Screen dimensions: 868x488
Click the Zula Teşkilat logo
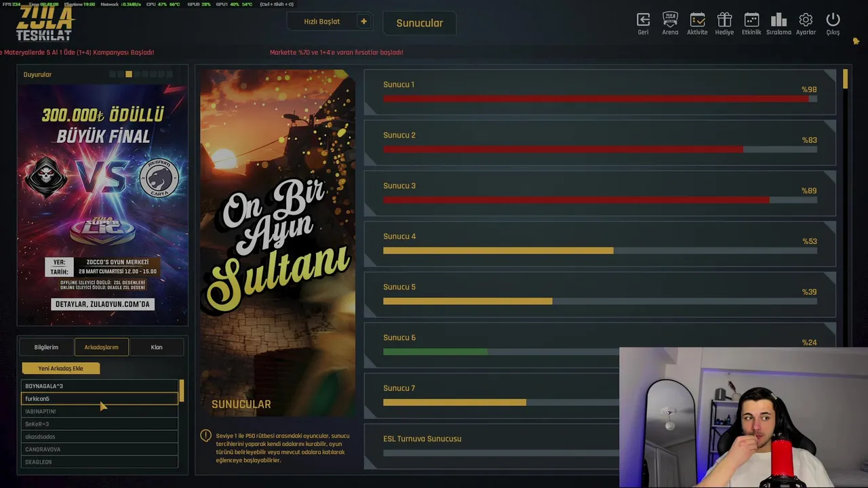point(45,24)
